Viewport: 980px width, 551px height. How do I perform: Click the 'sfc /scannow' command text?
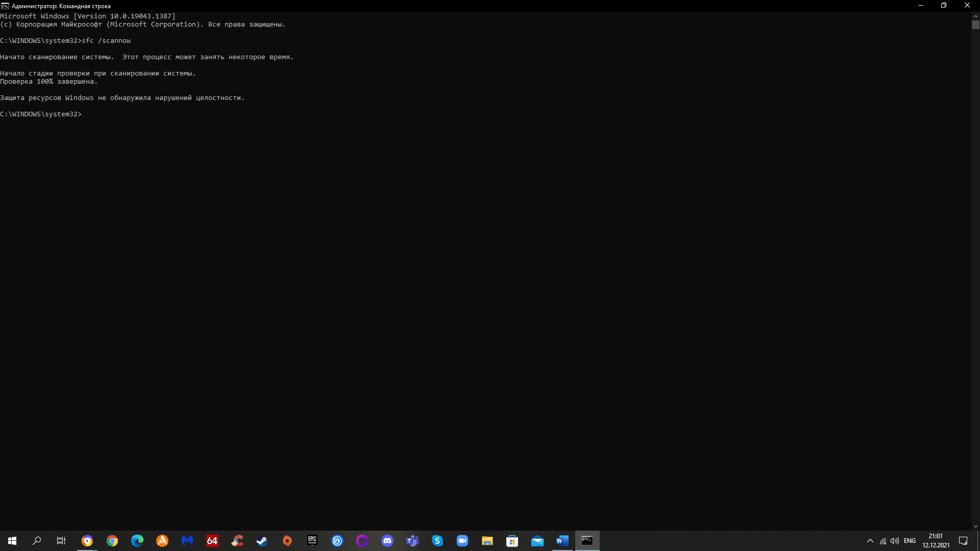point(106,41)
